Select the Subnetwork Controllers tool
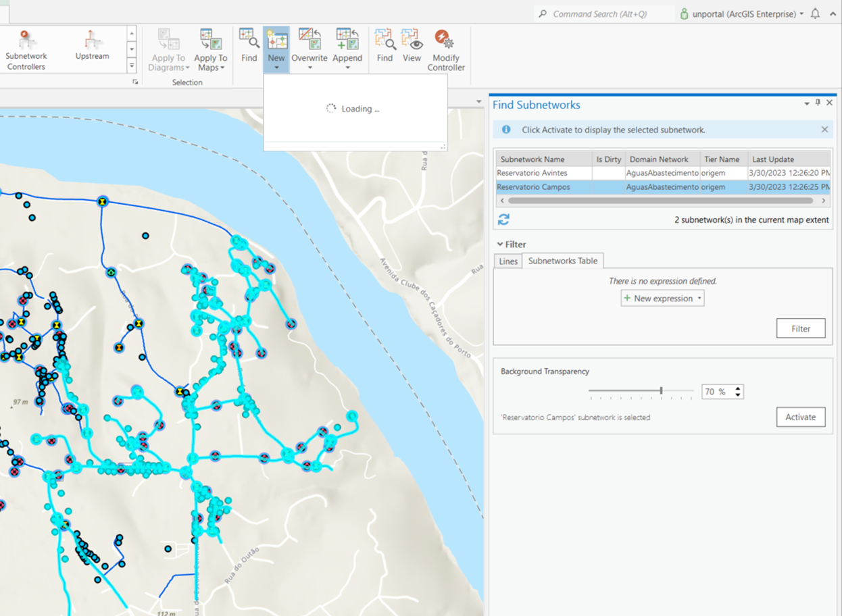Image resolution: width=842 pixels, height=616 pixels. (26, 49)
